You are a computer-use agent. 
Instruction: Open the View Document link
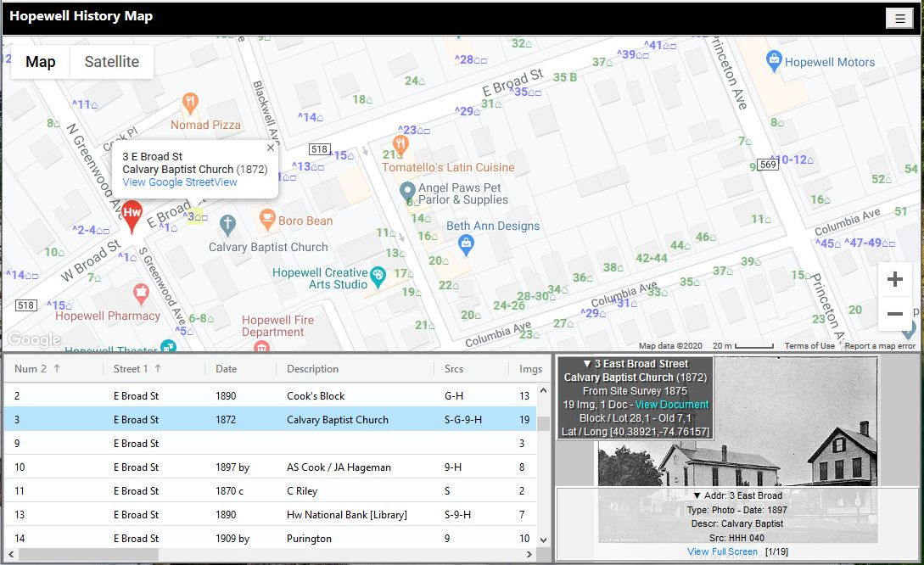(x=671, y=405)
